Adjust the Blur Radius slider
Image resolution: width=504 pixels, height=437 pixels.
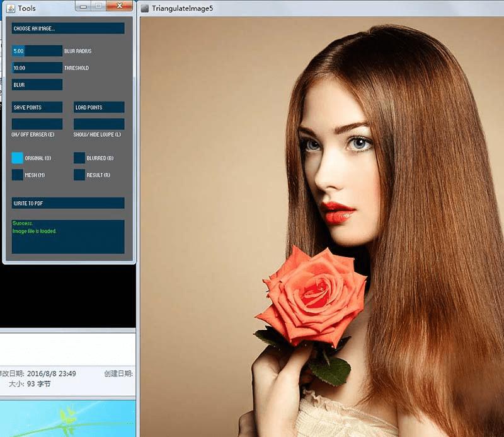click(37, 51)
